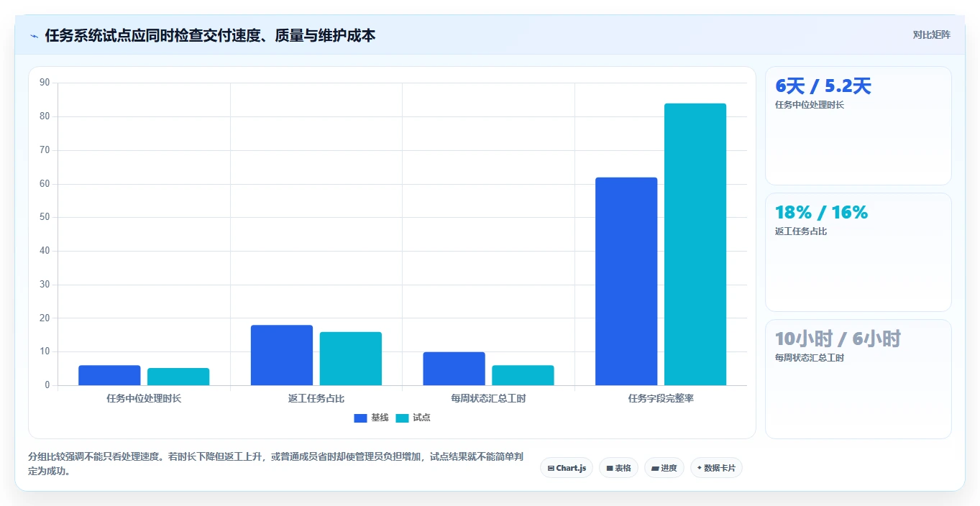Viewport: 980px width, 506px height.
Task: Click the lightning icon beside the title
Action: [x=35, y=35]
